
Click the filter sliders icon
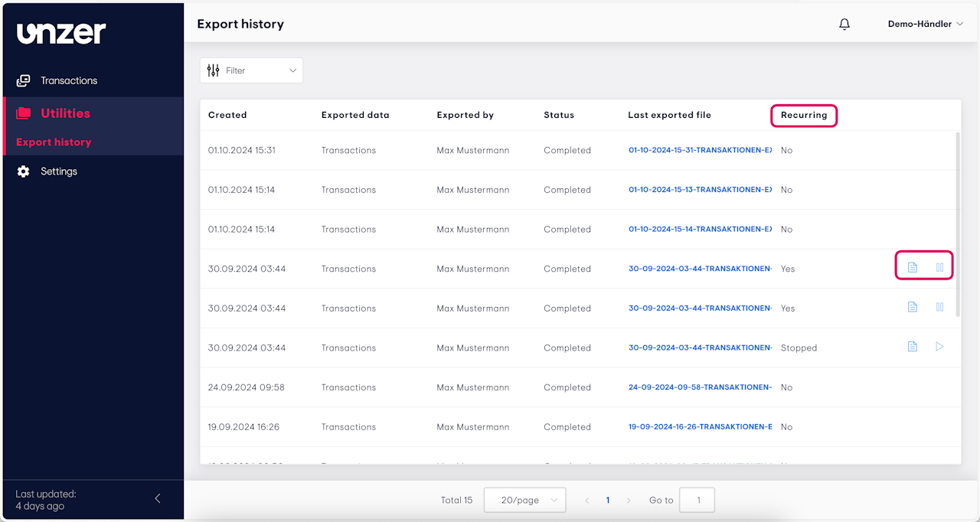click(x=214, y=70)
